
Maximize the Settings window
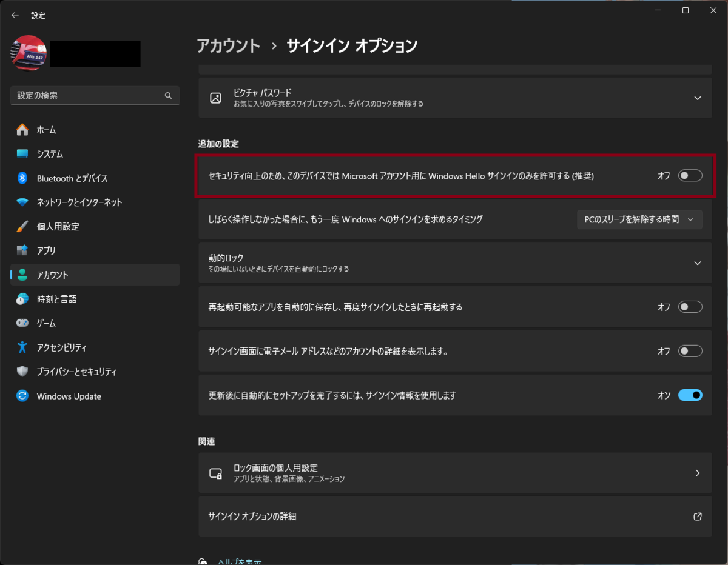[685, 10]
